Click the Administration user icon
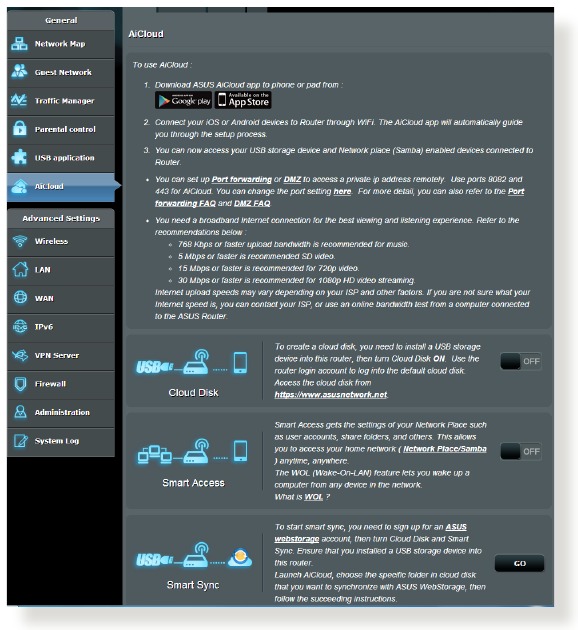Screen dimensions: 578x630 (x=20, y=412)
